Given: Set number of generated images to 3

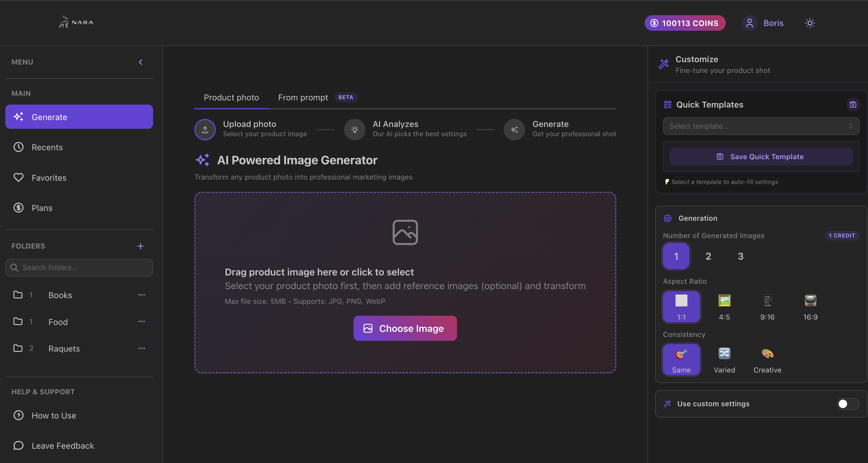Looking at the screenshot, I should (740, 256).
